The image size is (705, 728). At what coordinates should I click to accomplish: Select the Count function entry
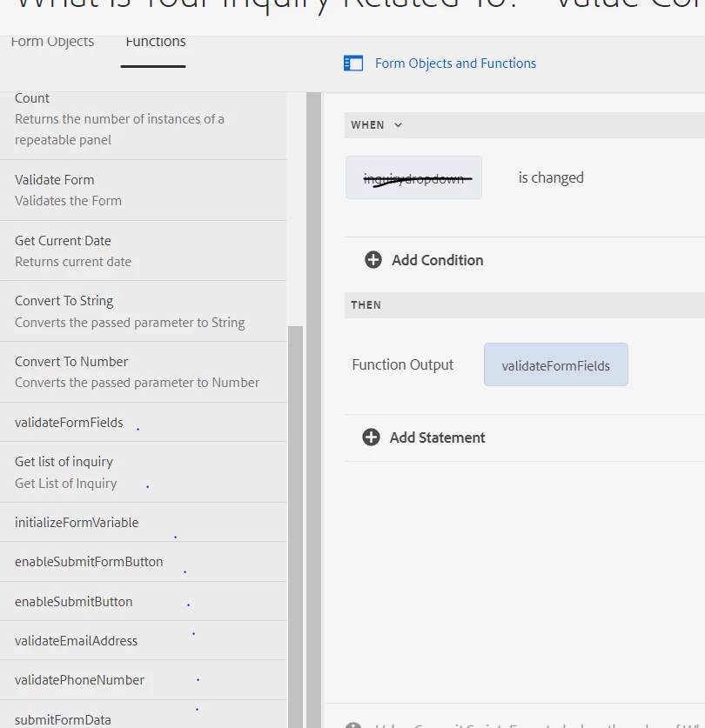point(143,119)
